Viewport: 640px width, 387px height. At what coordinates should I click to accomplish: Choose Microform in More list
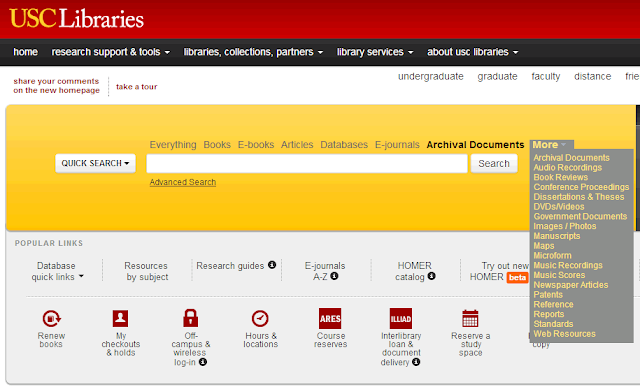coord(552,256)
